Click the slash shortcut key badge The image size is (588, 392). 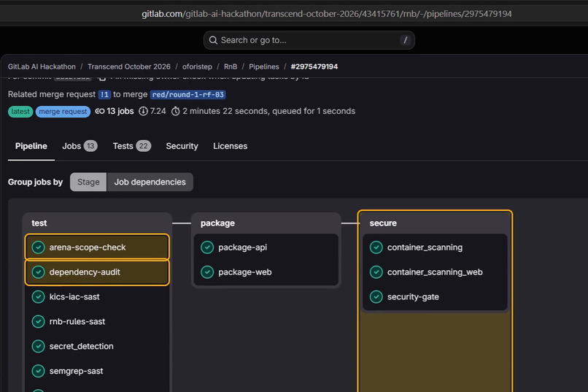(x=405, y=40)
